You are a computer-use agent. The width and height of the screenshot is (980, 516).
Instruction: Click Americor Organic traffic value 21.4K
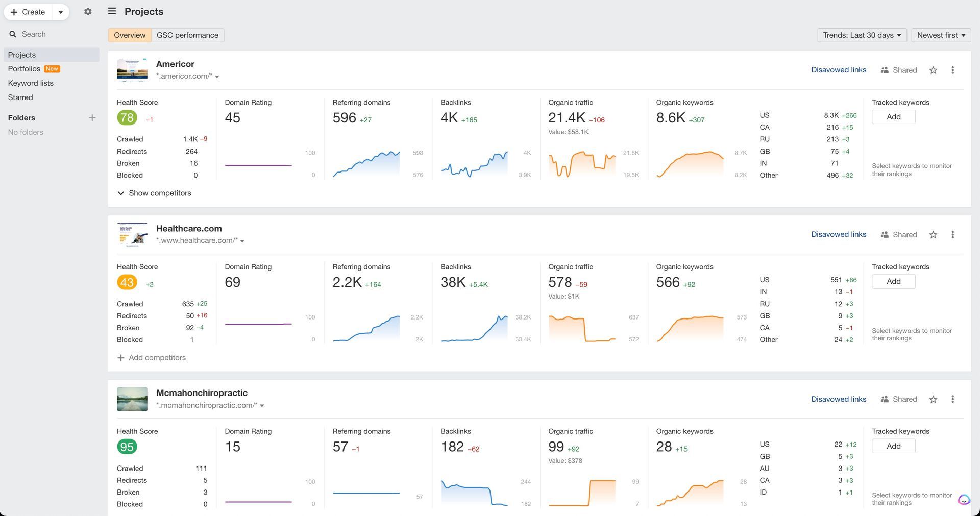(x=567, y=118)
